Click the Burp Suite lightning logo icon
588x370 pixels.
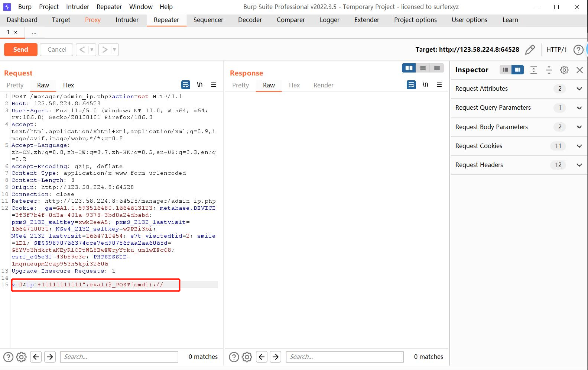click(7, 7)
